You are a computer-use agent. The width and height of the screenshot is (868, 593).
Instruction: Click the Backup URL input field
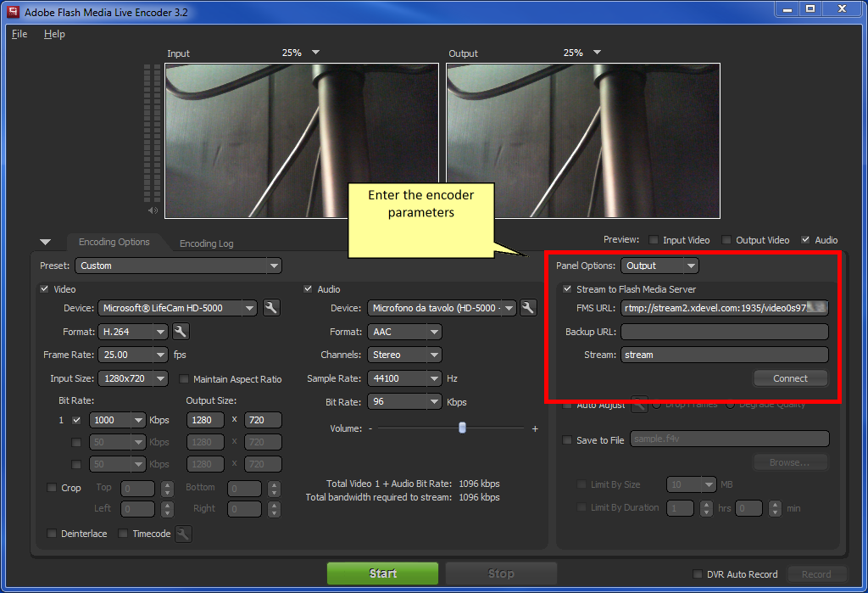pyautogui.click(x=725, y=332)
